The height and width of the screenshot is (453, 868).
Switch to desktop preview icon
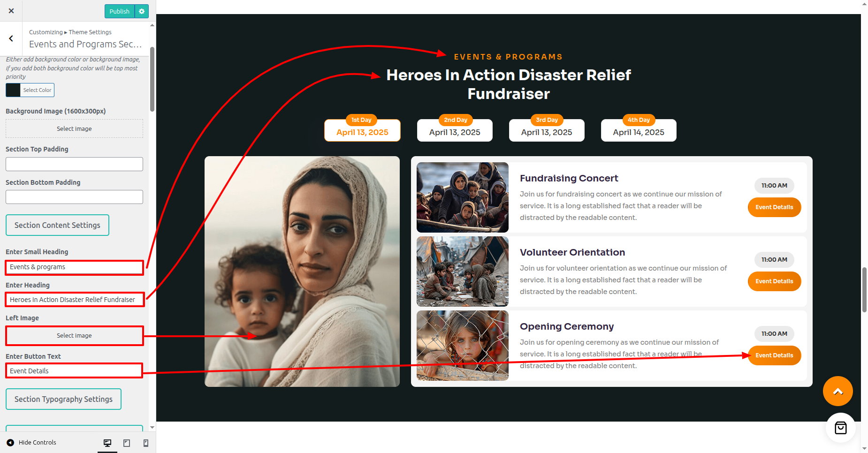107,443
